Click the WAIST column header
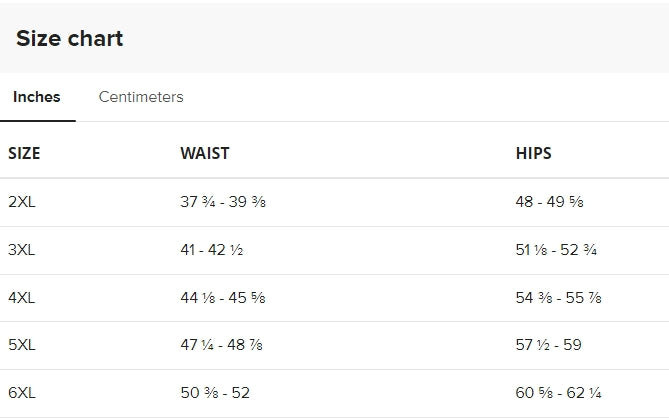The image size is (669, 418). pyautogui.click(x=205, y=153)
